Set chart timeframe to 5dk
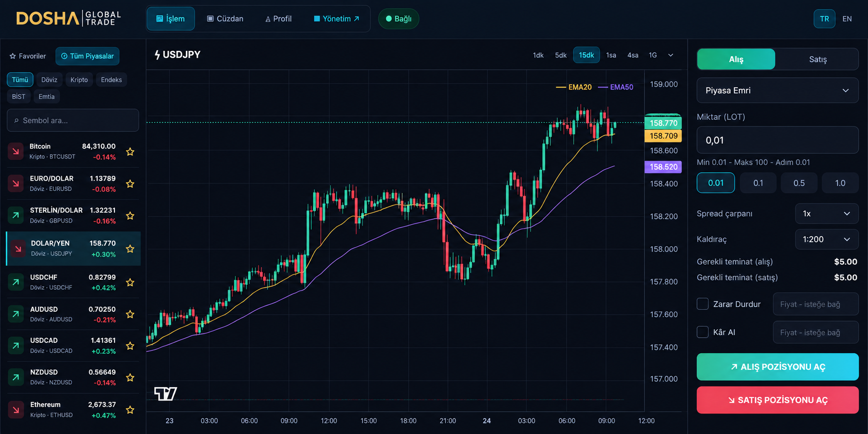Image resolution: width=868 pixels, height=434 pixels. coord(561,55)
